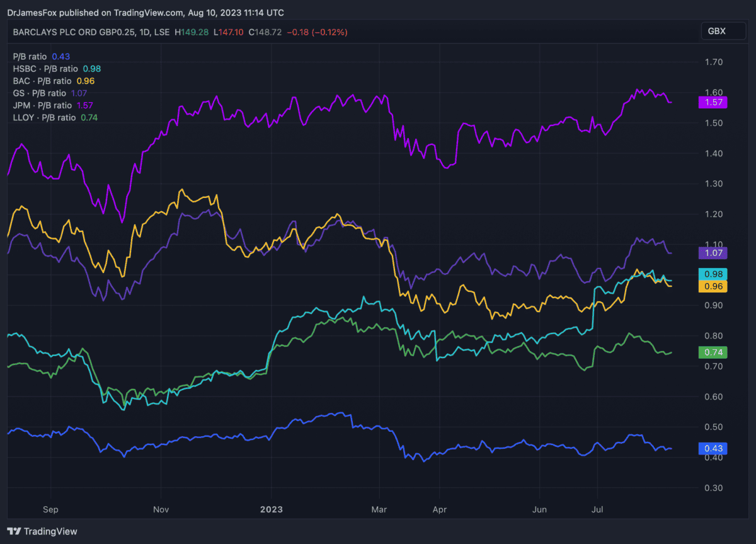Click the teal 0.98 price label
The image size is (756, 544).
point(713,274)
